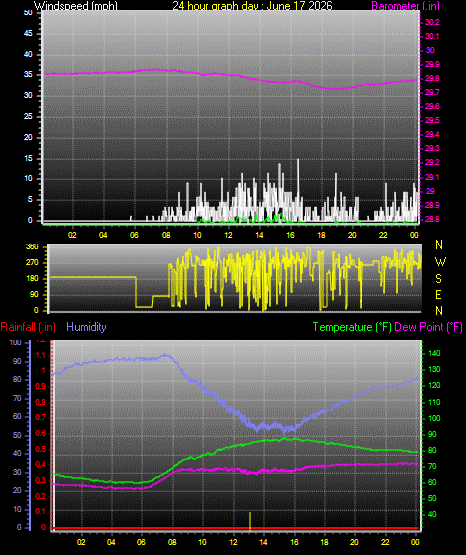Click the 30.2 barometer axis value
Image resolution: width=466 pixels, height=555 pixels.
tap(432, 22)
